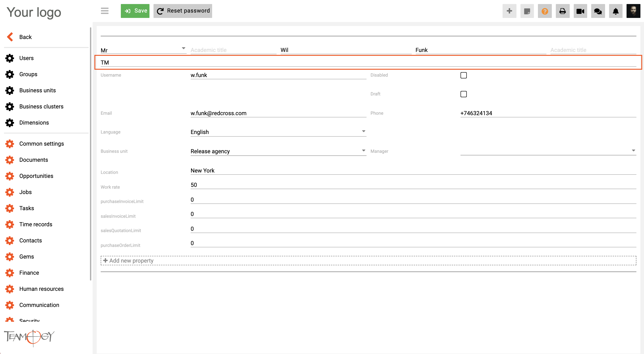644x354 pixels.
Task: Toggle the Disabled checkbox
Action: pos(463,75)
